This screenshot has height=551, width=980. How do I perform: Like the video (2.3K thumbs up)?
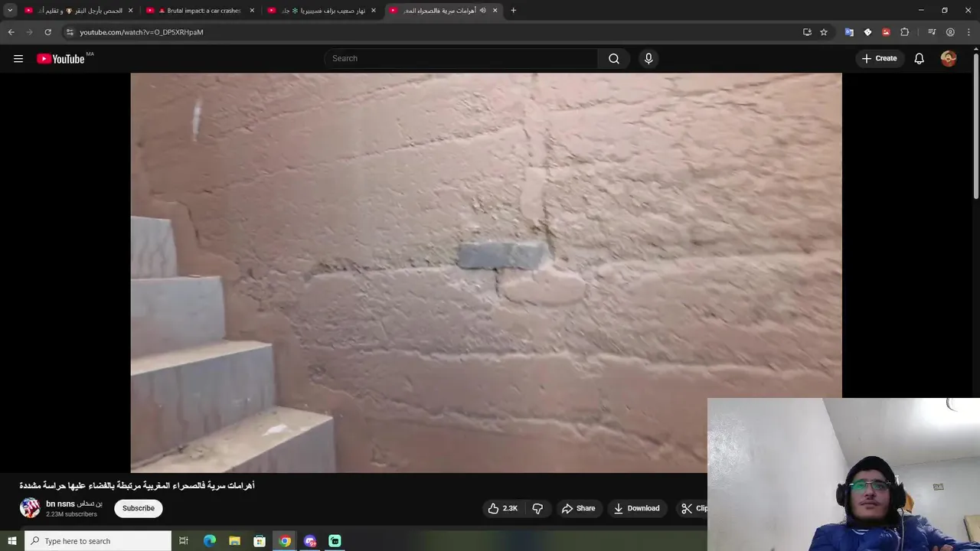coord(503,508)
